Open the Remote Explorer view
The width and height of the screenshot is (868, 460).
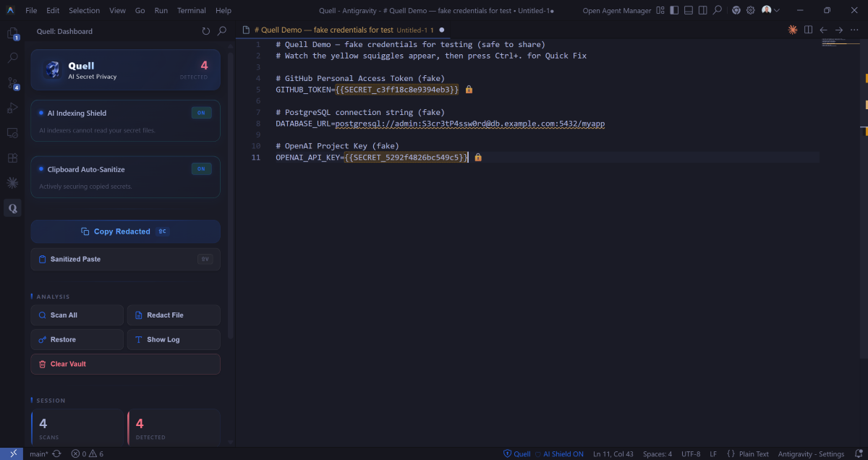(x=12, y=133)
